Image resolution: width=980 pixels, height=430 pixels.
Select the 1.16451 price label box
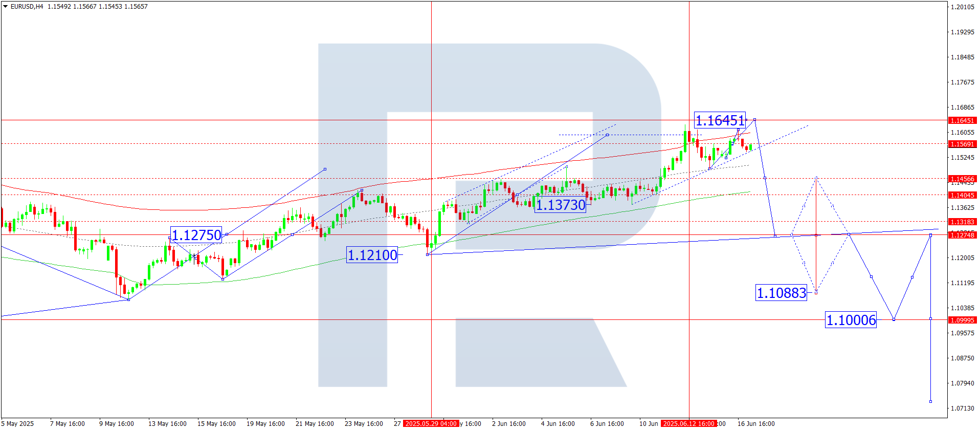pos(720,120)
